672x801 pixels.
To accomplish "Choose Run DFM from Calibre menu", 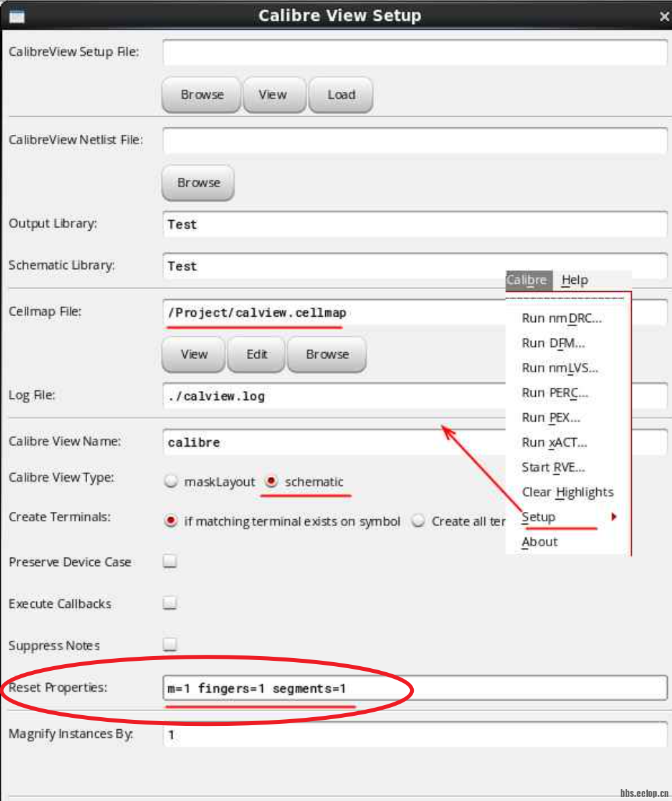I will [553, 343].
